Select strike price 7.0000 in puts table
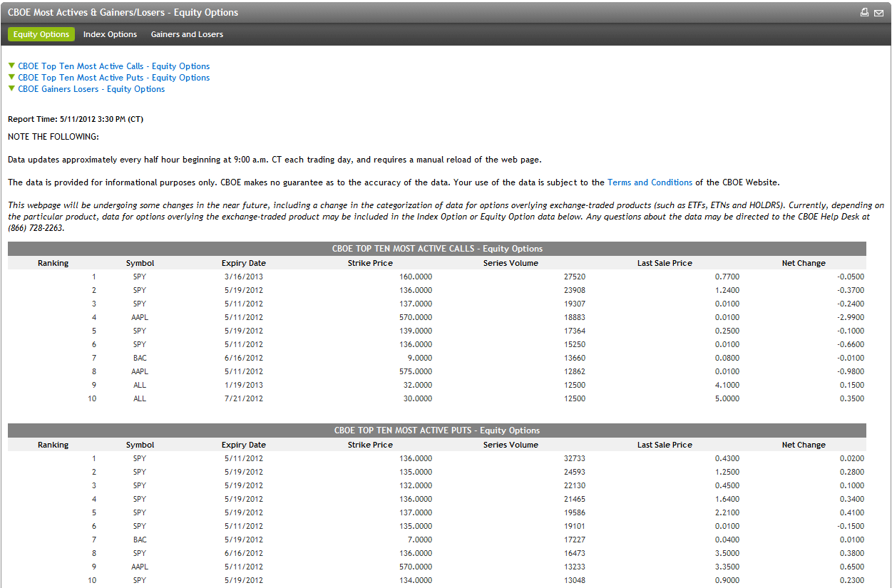This screenshot has width=892, height=588. (x=420, y=540)
